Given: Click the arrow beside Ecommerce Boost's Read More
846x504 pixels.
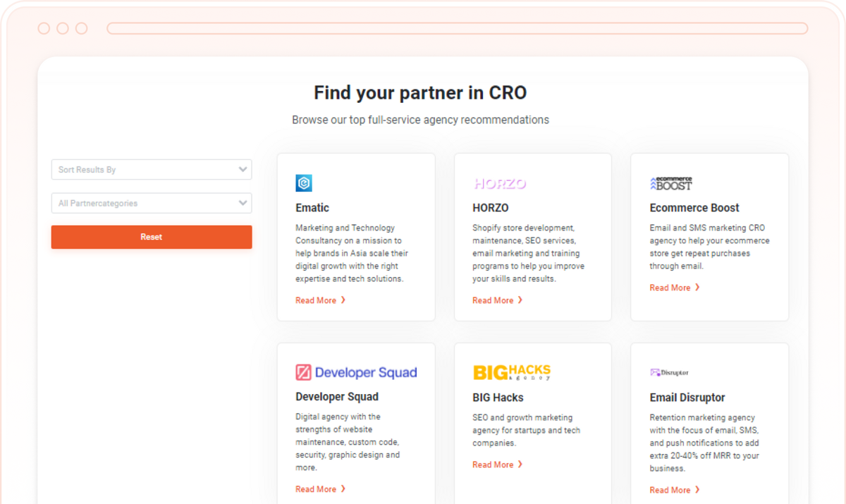Looking at the screenshot, I should tap(697, 288).
